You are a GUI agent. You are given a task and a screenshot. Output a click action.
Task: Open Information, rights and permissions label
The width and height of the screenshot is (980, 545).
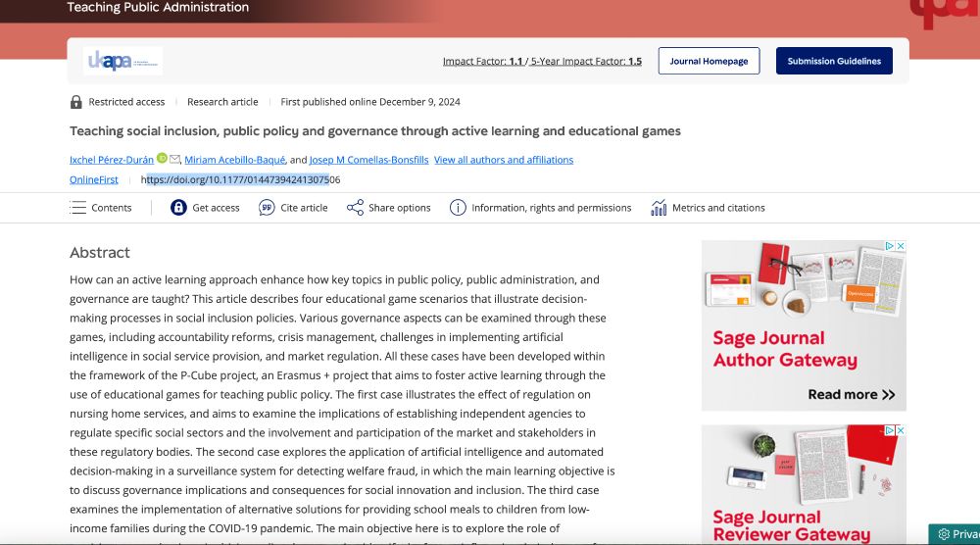pos(551,208)
